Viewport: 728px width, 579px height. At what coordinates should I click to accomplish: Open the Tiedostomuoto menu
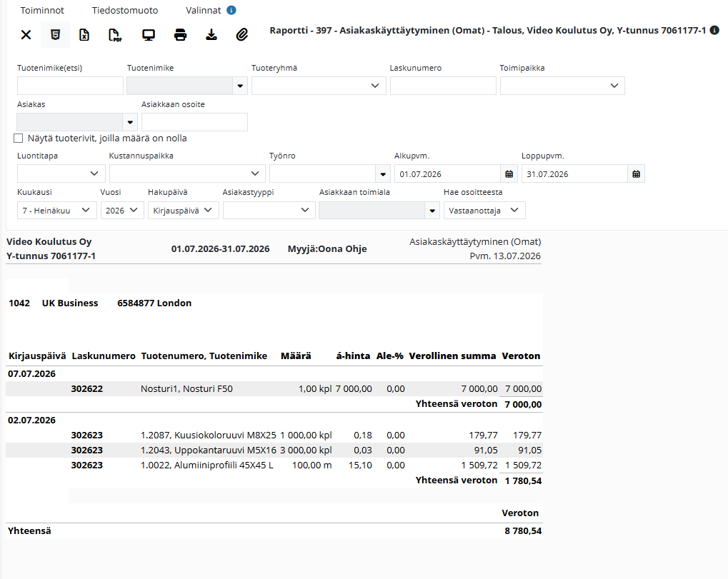125,10
